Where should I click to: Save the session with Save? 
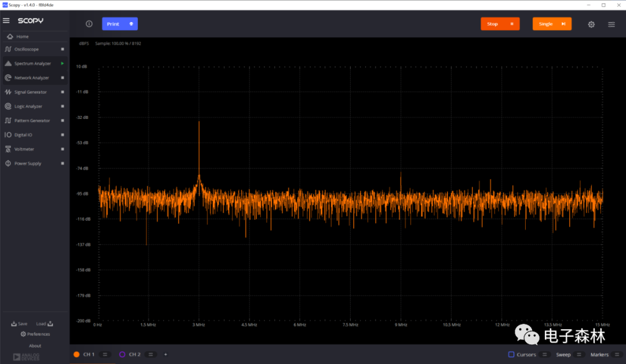tap(19, 323)
